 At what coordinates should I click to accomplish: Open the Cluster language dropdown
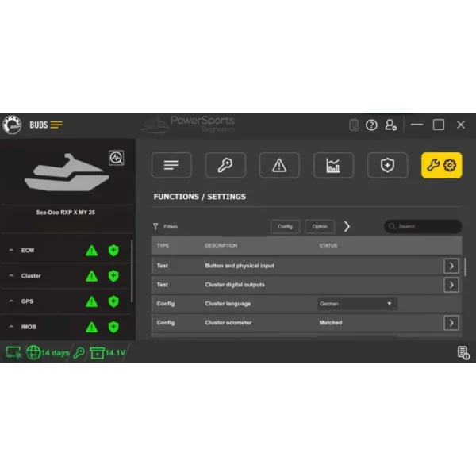357,304
